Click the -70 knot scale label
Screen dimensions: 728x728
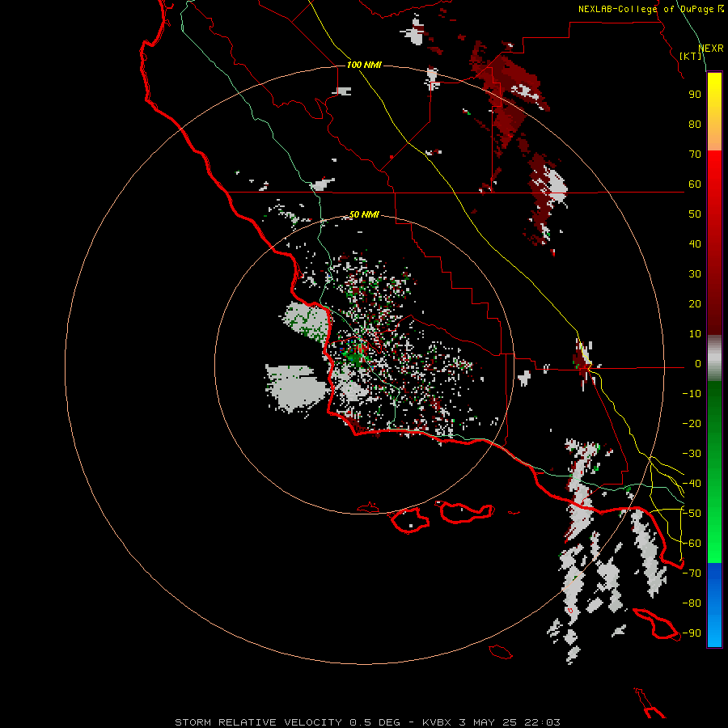692,574
